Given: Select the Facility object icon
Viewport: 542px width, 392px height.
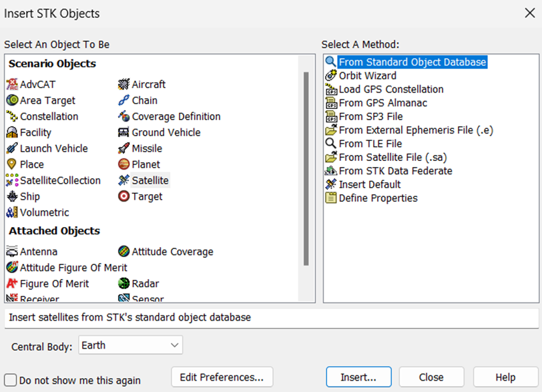Looking at the screenshot, I should click(12, 132).
